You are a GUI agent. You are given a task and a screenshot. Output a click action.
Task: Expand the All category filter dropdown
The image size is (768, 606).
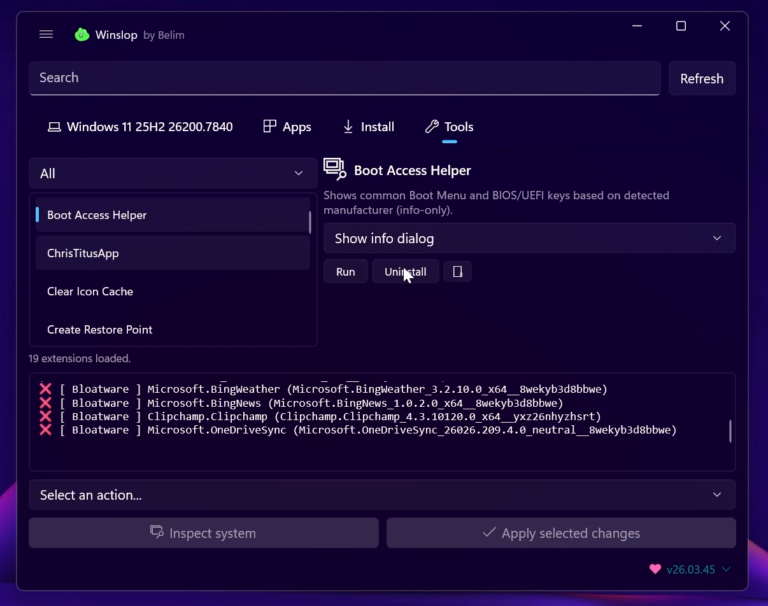(x=173, y=173)
